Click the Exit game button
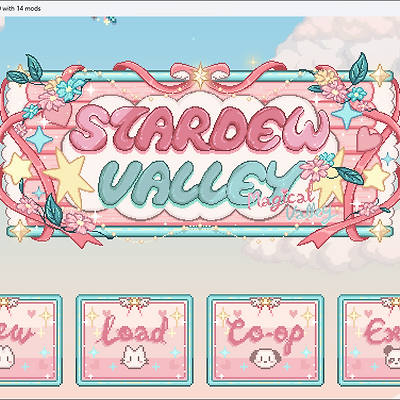400x400 pixels. (369, 340)
